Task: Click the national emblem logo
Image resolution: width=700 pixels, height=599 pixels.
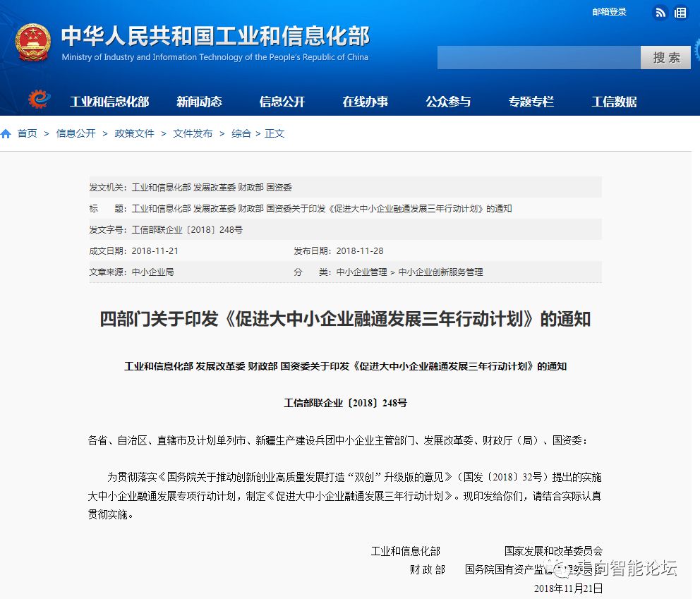Action: pos(32,42)
